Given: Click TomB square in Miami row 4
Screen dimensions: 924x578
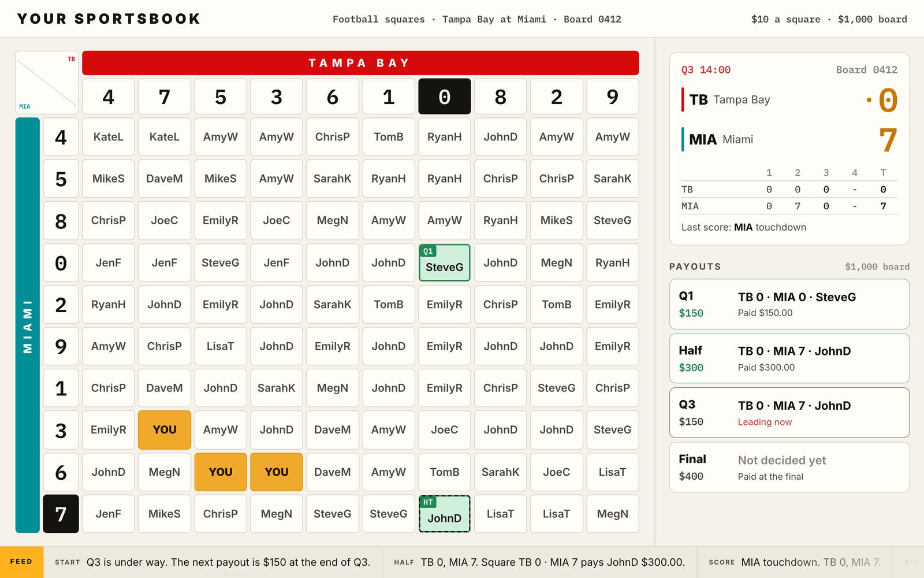Looking at the screenshot, I should pos(389,137).
